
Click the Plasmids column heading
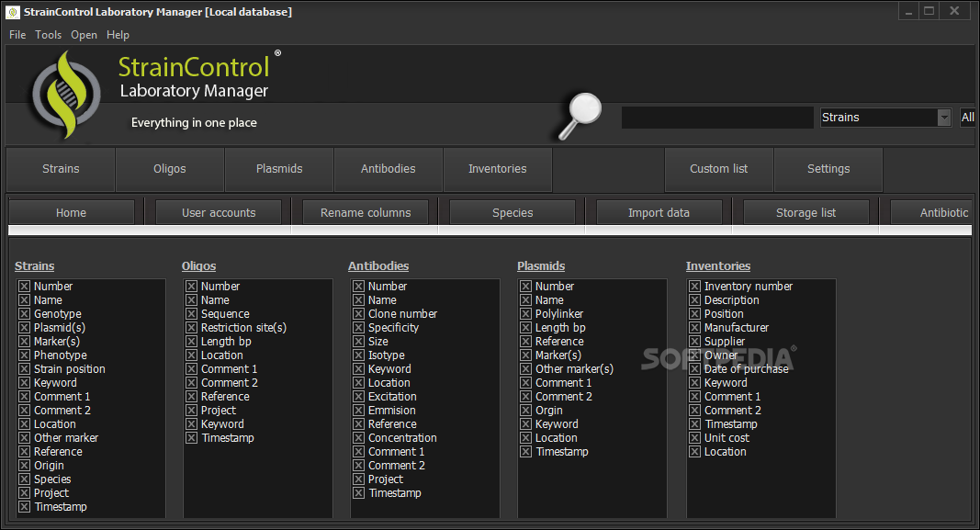pyautogui.click(x=541, y=266)
